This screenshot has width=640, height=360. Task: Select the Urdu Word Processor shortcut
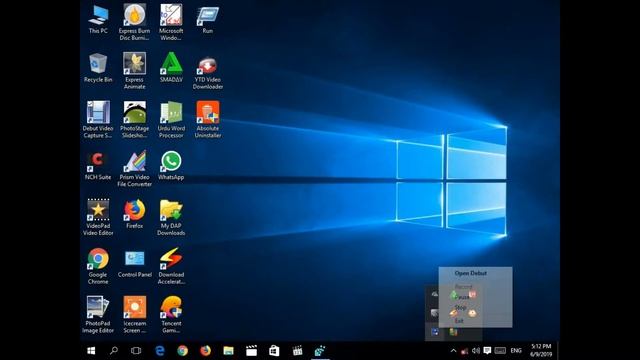point(171,120)
